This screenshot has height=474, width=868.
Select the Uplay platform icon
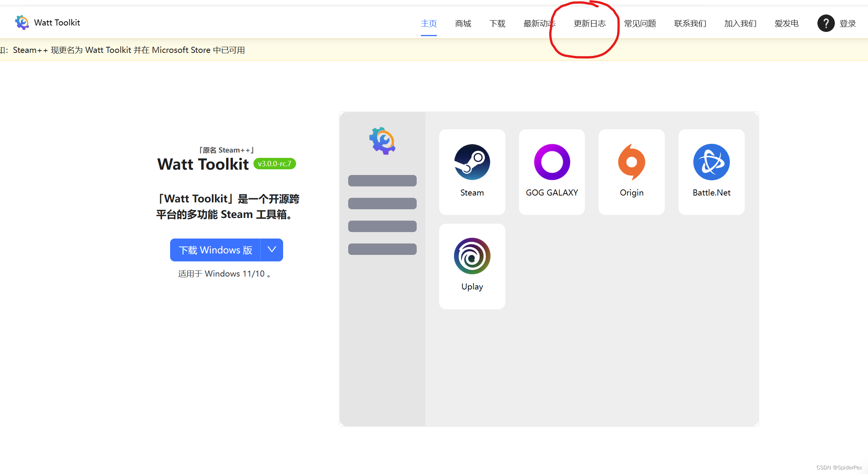pos(472,256)
